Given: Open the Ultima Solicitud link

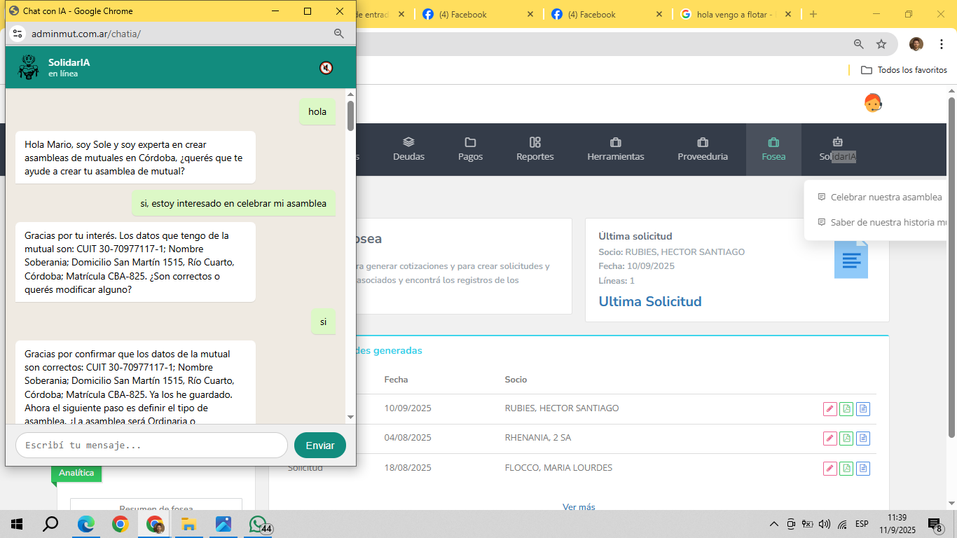Looking at the screenshot, I should tap(649, 302).
